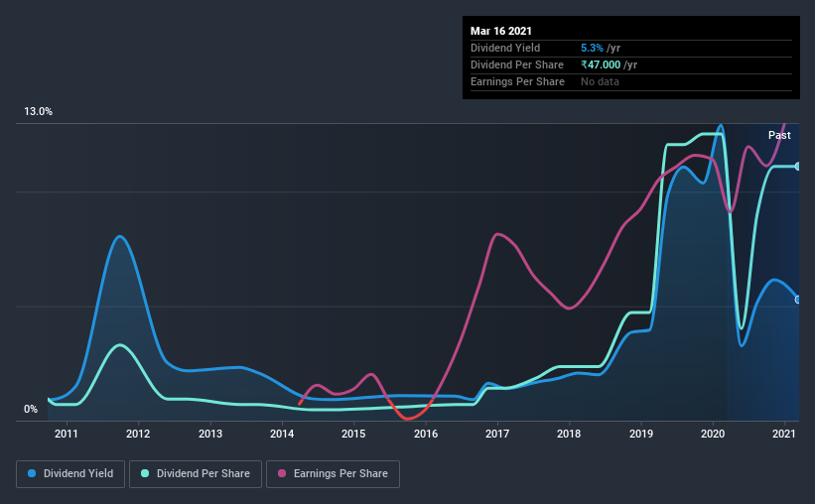Click the teal Dividend Per Share legend dot
This screenshot has width=815, height=504.
[145, 473]
